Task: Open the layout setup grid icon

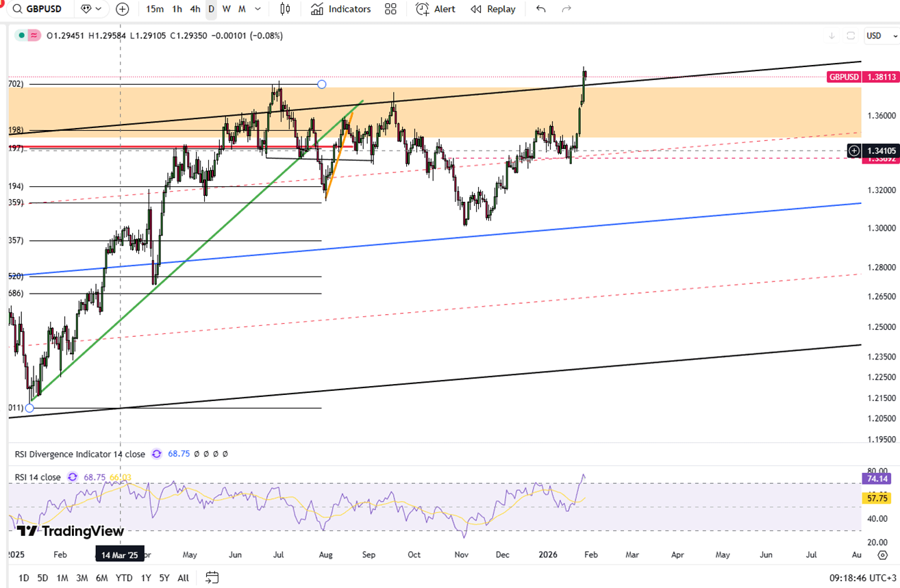Action: coord(390,9)
